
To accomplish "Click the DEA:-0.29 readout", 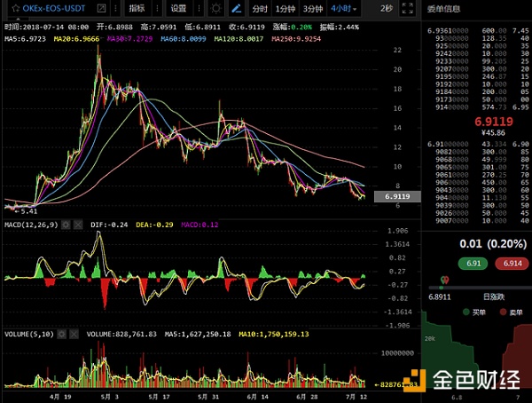I will pos(154,225).
